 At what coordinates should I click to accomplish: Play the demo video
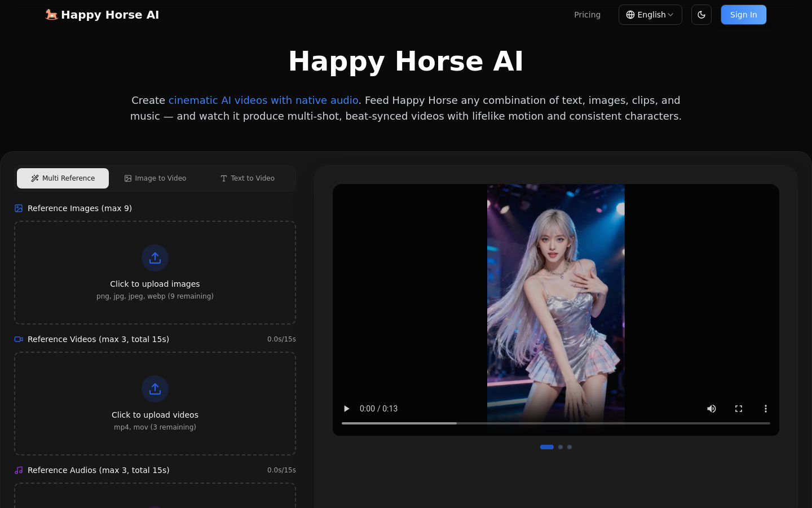pyautogui.click(x=347, y=409)
